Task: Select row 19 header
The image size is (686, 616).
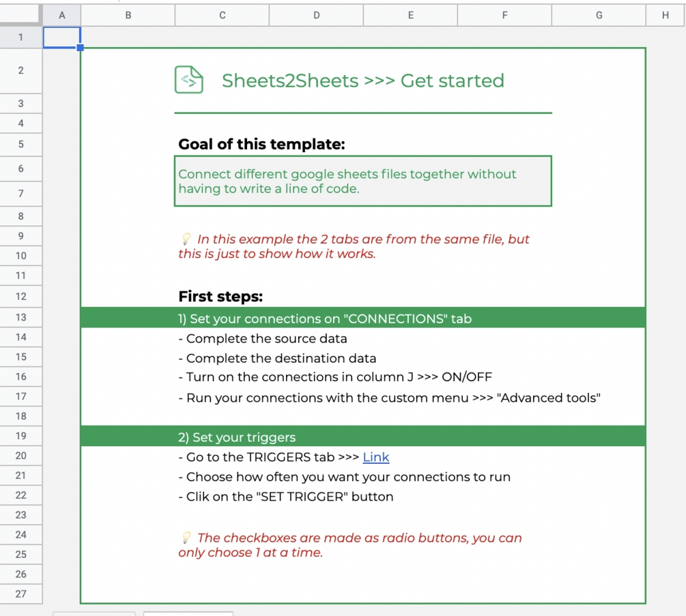Action: tap(20, 436)
